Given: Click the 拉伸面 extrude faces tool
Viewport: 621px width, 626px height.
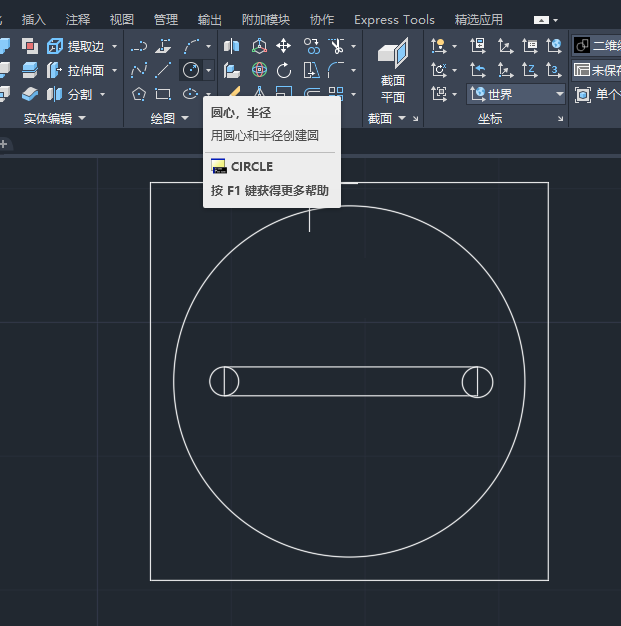Looking at the screenshot, I should coord(75,71).
